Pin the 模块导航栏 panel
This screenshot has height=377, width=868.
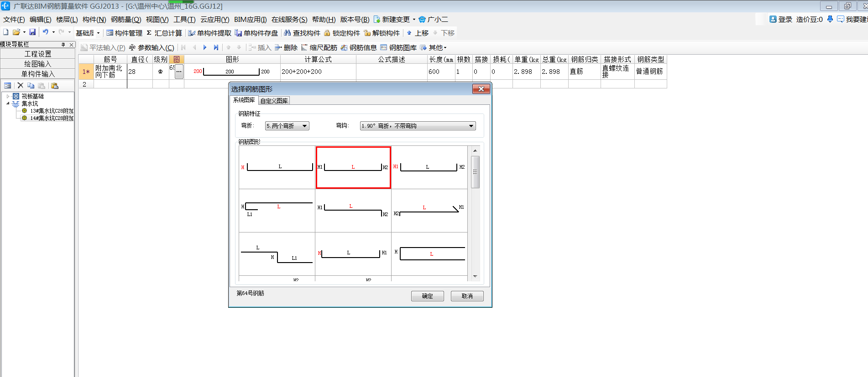point(63,44)
